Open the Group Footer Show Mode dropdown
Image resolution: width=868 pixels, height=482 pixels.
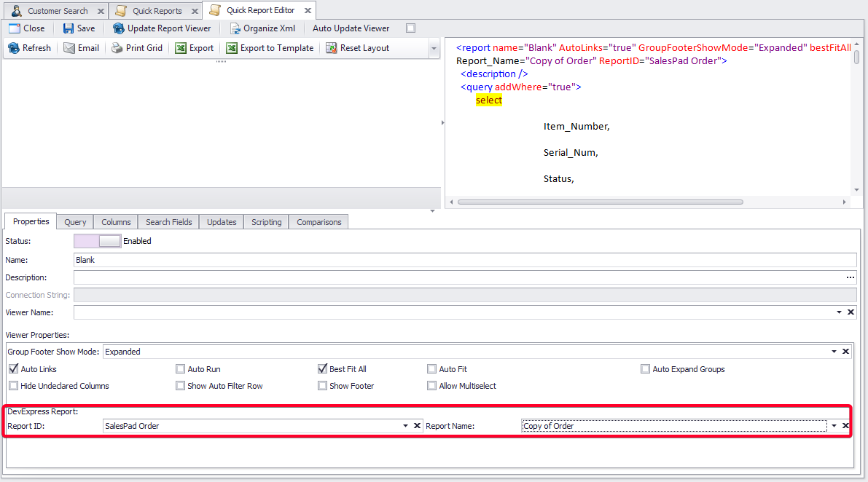click(834, 352)
